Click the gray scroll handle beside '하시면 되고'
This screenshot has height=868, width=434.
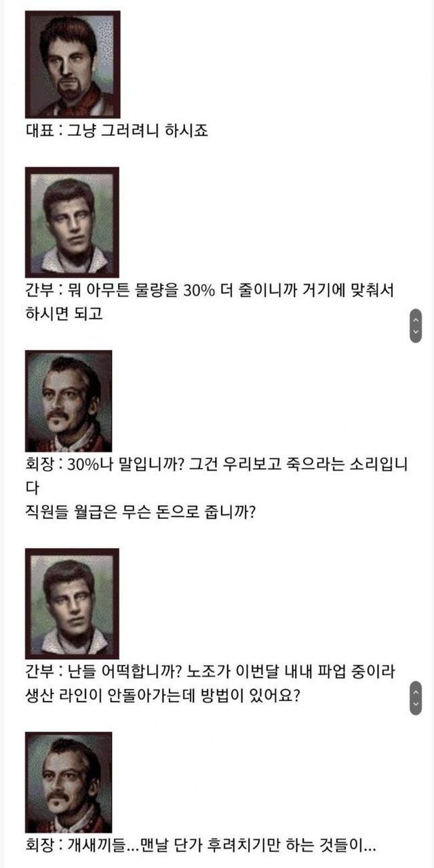(x=416, y=326)
